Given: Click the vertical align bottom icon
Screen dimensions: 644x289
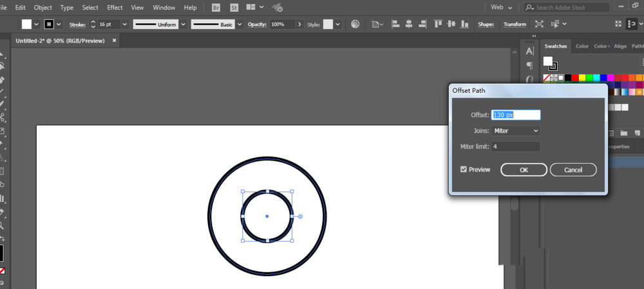Looking at the screenshot, I should point(465,24).
